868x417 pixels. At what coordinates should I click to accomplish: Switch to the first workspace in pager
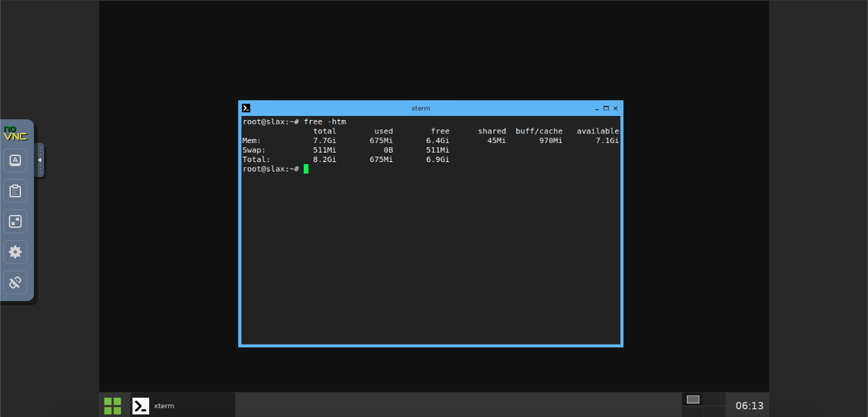click(692, 399)
